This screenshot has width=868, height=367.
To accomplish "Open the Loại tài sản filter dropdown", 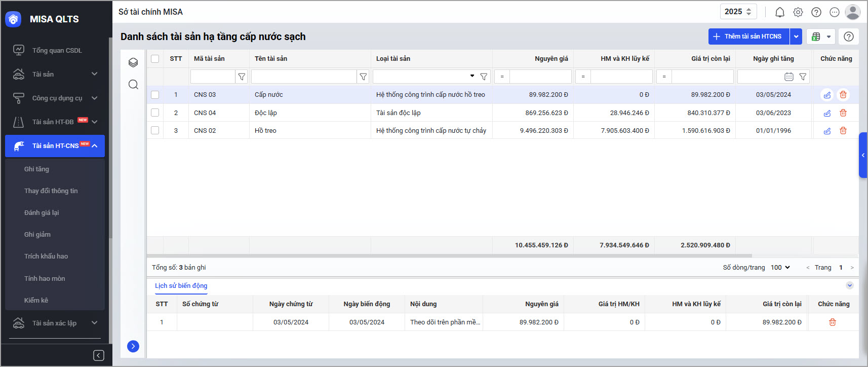I will [x=472, y=76].
